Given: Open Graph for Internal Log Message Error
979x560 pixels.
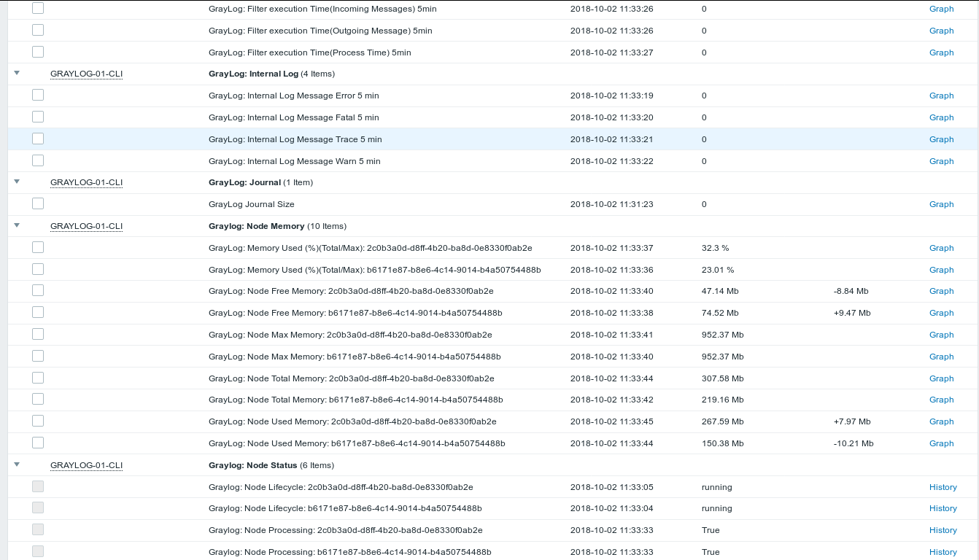Looking at the screenshot, I should [941, 96].
